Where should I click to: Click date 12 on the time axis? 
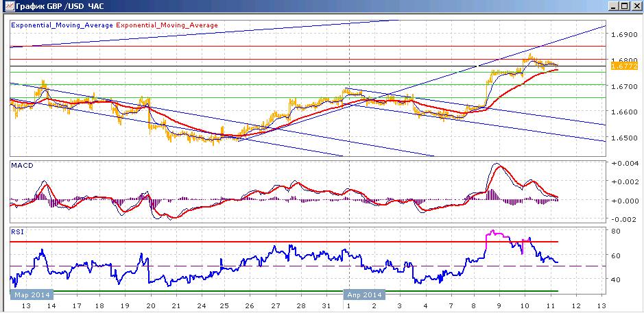pyautogui.click(x=575, y=306)
